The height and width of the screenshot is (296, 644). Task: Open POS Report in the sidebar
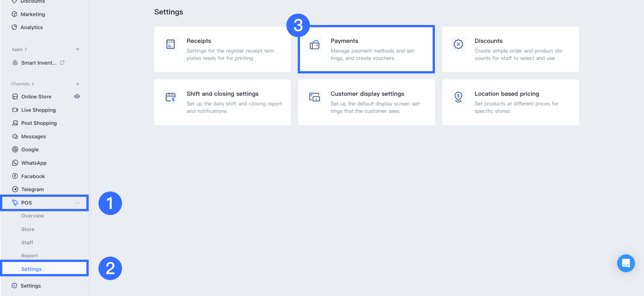point(30,256)
